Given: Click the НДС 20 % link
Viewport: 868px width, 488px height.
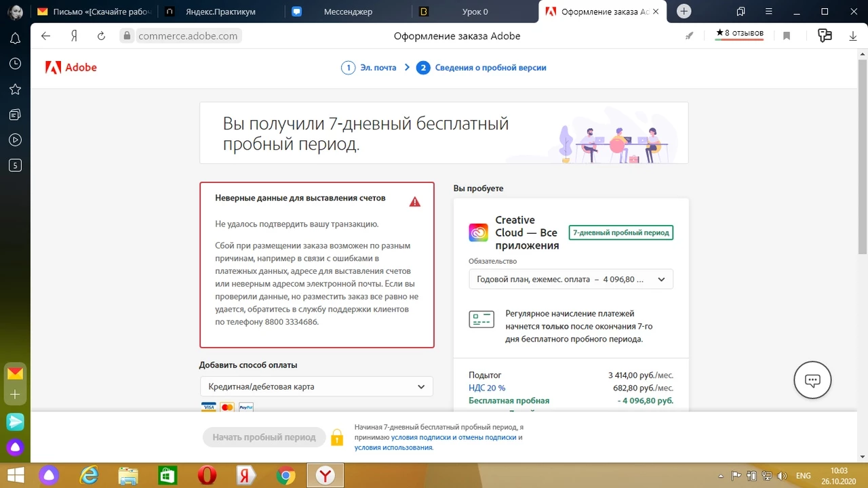Looking at the screenshot, I should tap(487, 388).
